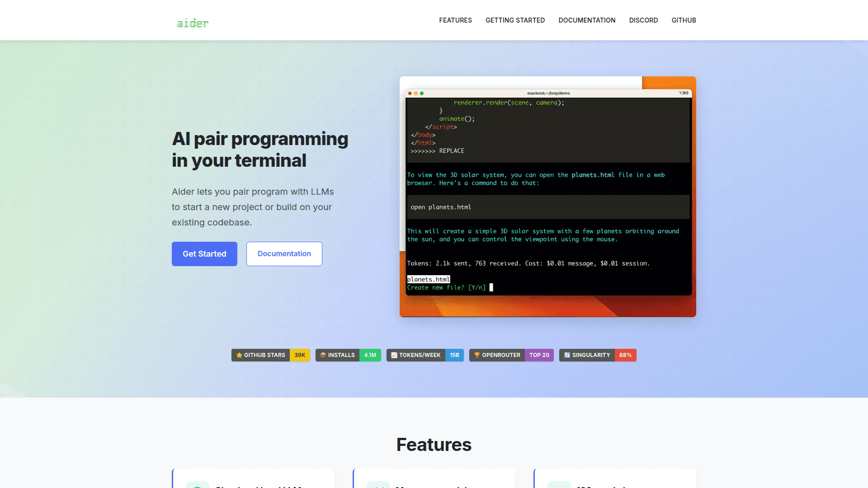Click the outlined Documentation button
Image resolution: width=868 pixels, height=488 pixels.
click(x=284, y=254)
